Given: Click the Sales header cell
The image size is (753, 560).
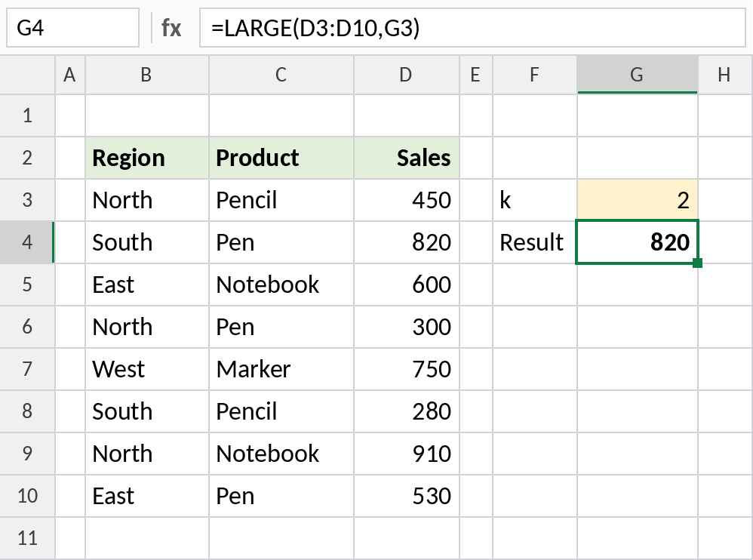Looking at the screenshot, I should coord(407,158).
